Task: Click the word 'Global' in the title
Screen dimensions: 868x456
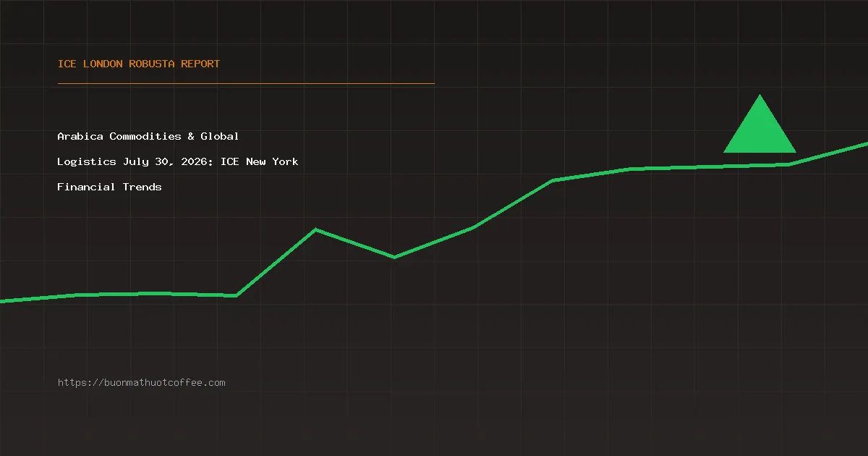Action: coord(220,136)
